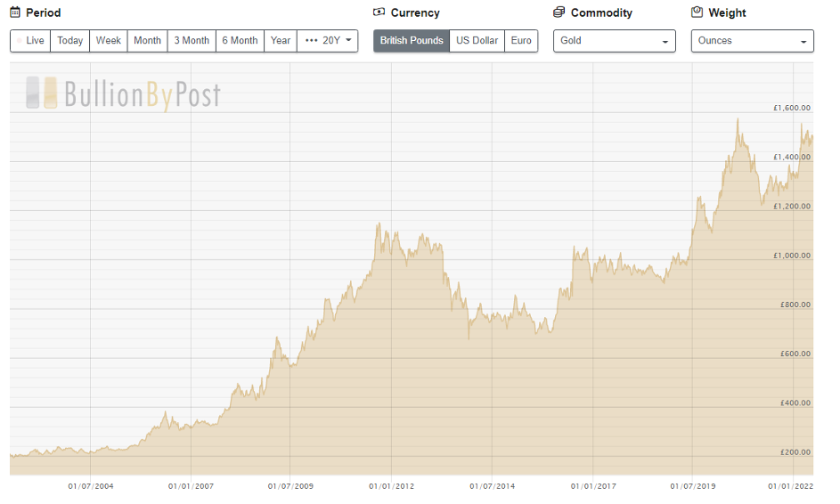Open the Ounces weight dropdown

(752, 41)
